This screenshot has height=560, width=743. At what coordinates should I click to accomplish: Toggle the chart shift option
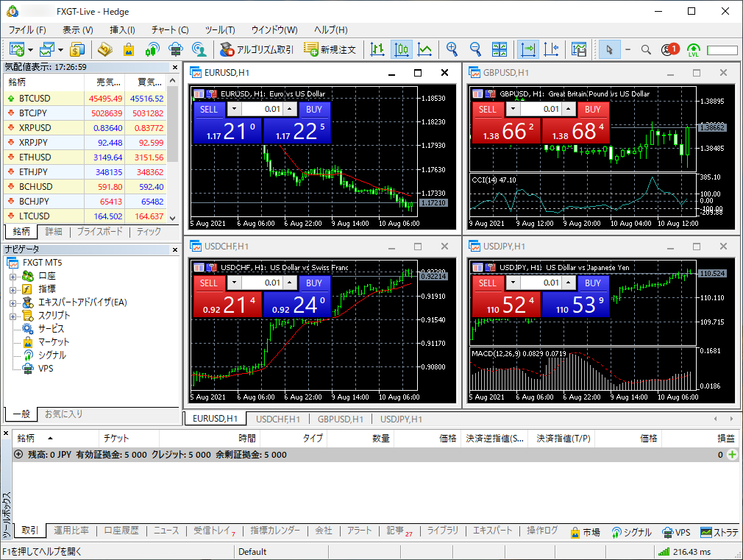pyautogui.click(x=551, y=49)
